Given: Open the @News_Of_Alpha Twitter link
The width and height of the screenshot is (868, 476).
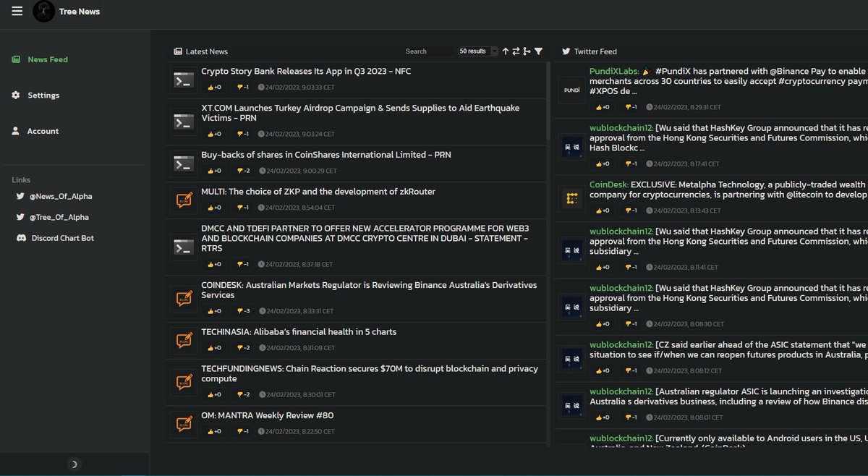Looking at the screenshot, I should point(61,196).
